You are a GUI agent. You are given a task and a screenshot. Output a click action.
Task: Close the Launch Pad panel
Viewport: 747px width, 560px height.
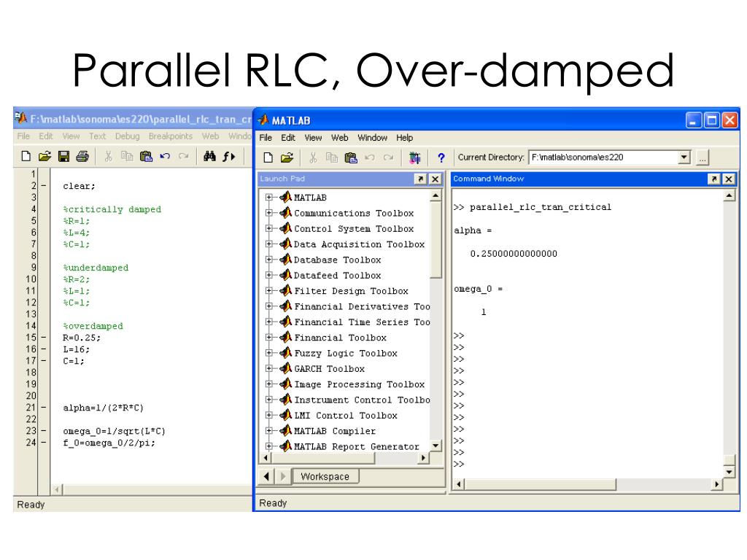[435, 179]
